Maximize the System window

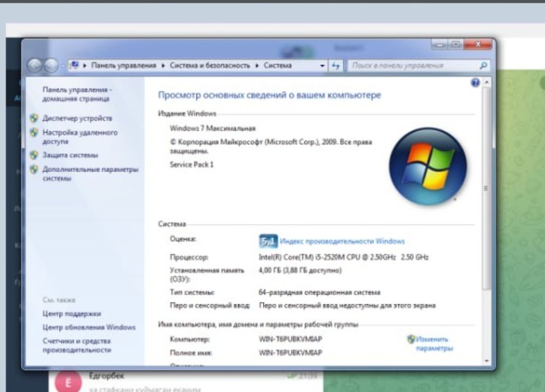pyautogui.click(x=456, y=44)
